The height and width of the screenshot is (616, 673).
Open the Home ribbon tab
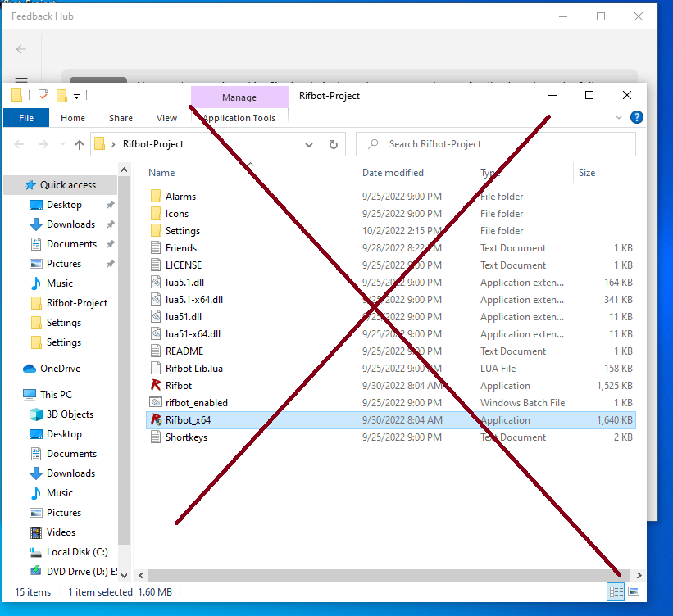pos(73,118)
